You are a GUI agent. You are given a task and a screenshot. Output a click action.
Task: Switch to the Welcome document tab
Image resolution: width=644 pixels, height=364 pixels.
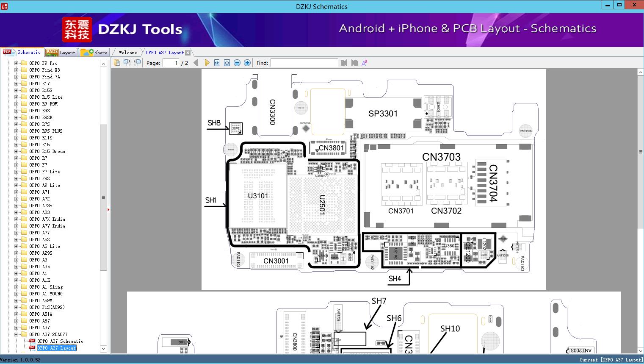point(128,53)
